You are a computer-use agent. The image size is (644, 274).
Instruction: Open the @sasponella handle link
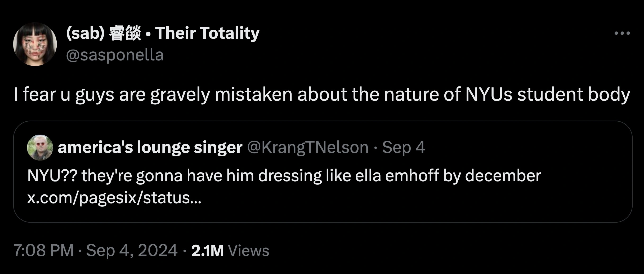point(115,55)
